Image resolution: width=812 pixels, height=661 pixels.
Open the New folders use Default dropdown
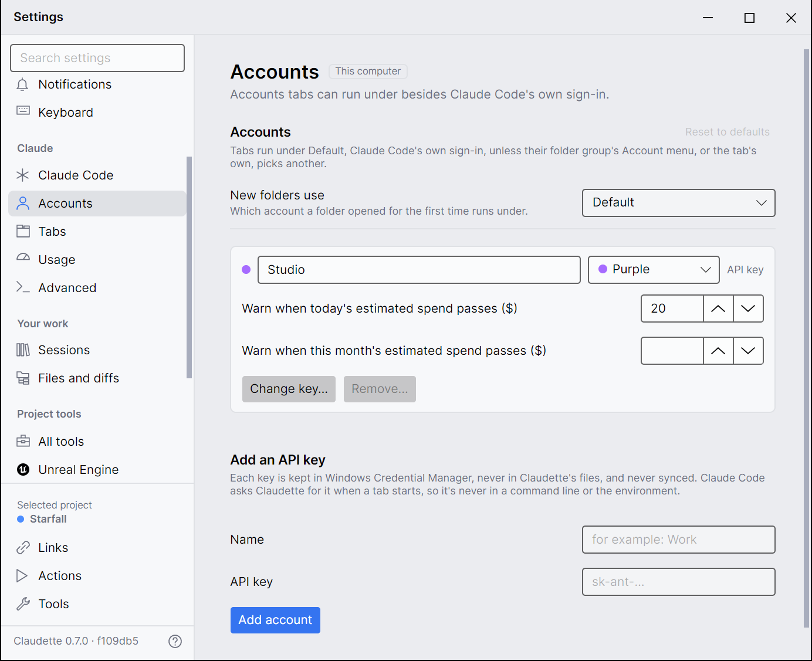point(679,203)
